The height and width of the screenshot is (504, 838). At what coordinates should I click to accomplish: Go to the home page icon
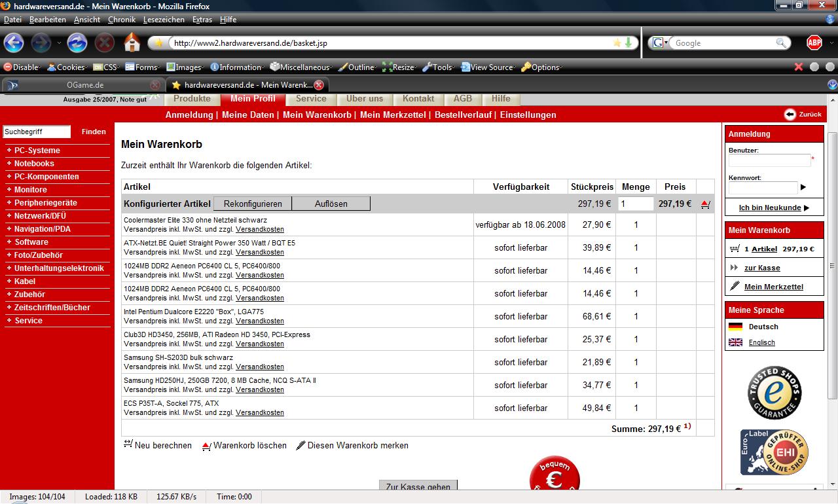tap(132, 42)
